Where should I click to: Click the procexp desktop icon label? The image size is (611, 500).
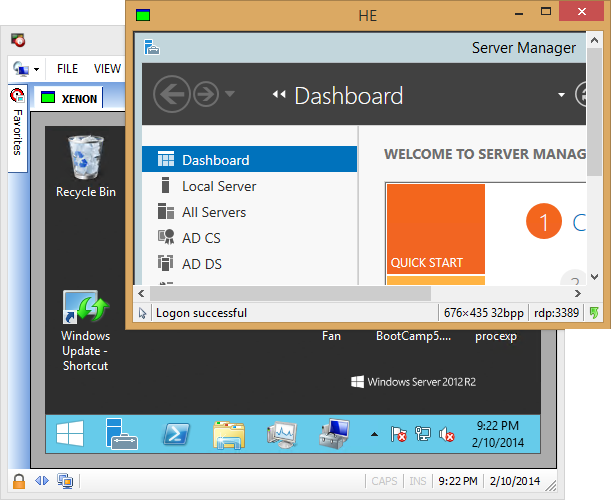496,336
